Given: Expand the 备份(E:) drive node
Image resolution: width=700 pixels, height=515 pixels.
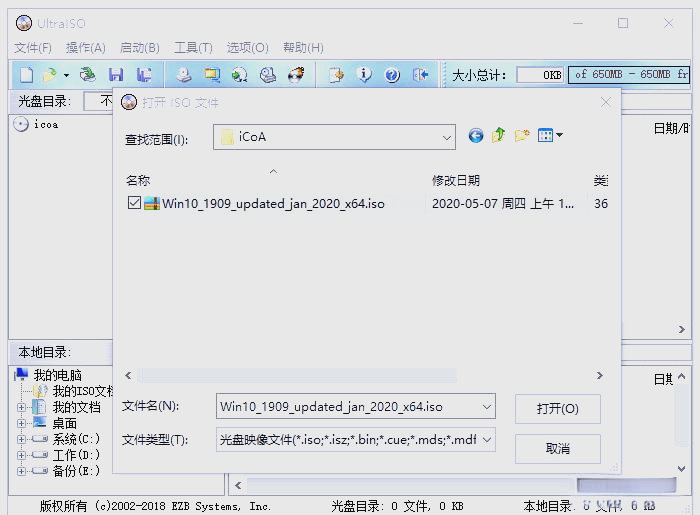Looking at the screenshot, I should pyautogui.click(x=21, y=471).
